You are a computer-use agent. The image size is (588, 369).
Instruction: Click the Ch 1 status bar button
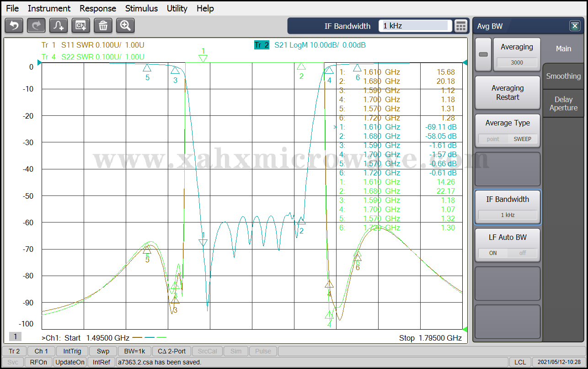pyautogui.click(x=41, y=351)
